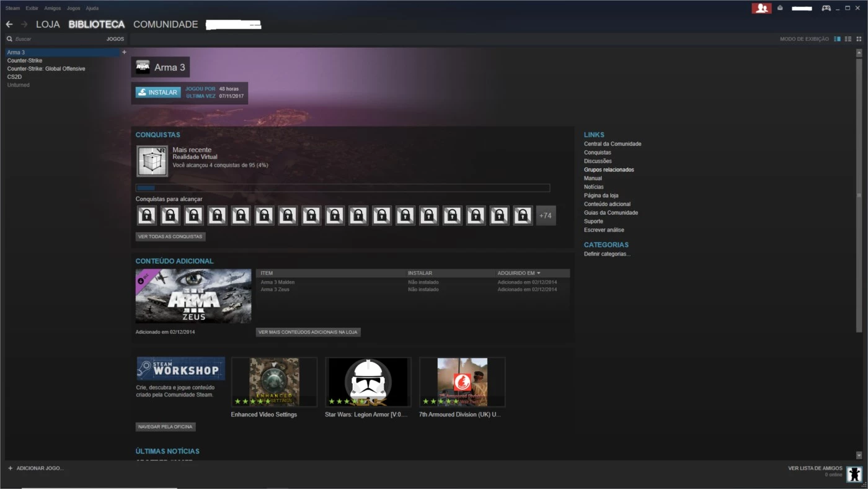The width and height of the screenshot is (868, 489).
Task: Click the Arma 3 game icon in the header
Action: 143,67
